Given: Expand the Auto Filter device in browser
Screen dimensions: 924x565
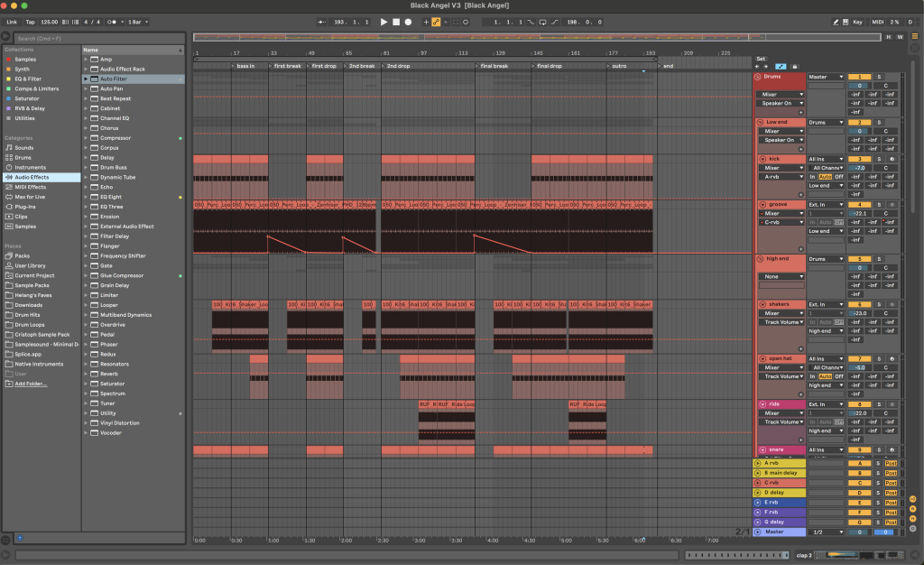Looking at the screenshot, I should 86,79.
